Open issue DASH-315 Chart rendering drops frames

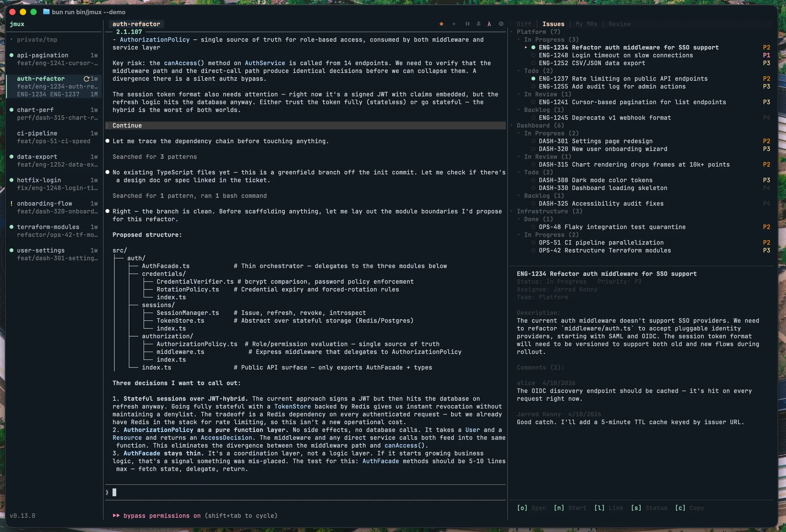[634, 164]
